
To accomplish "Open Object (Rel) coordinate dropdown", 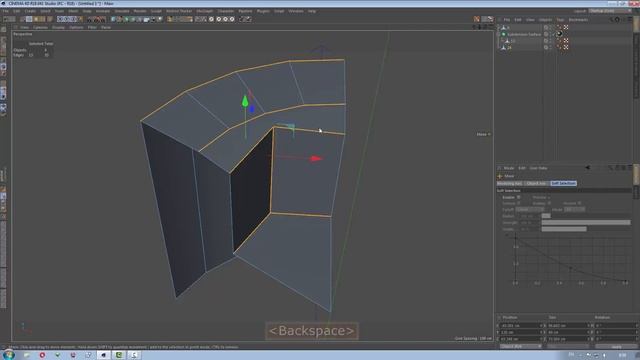I will (x=521, y=346).
